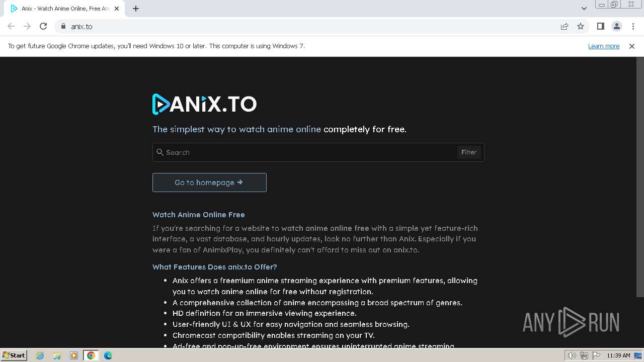Click the browser back arrow
The image size is (644, 362).
tap(11, 26)
